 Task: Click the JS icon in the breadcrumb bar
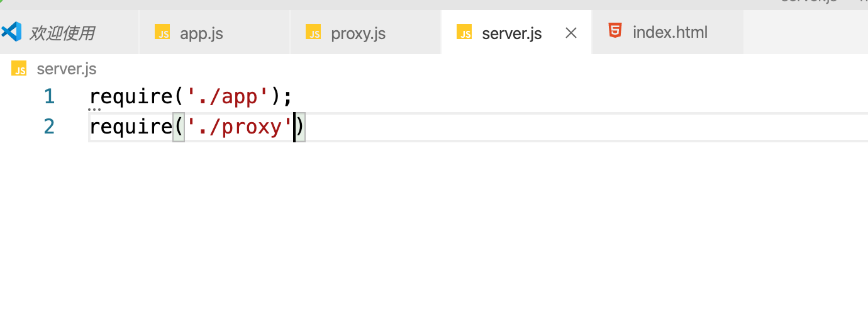tap(19, 69)
